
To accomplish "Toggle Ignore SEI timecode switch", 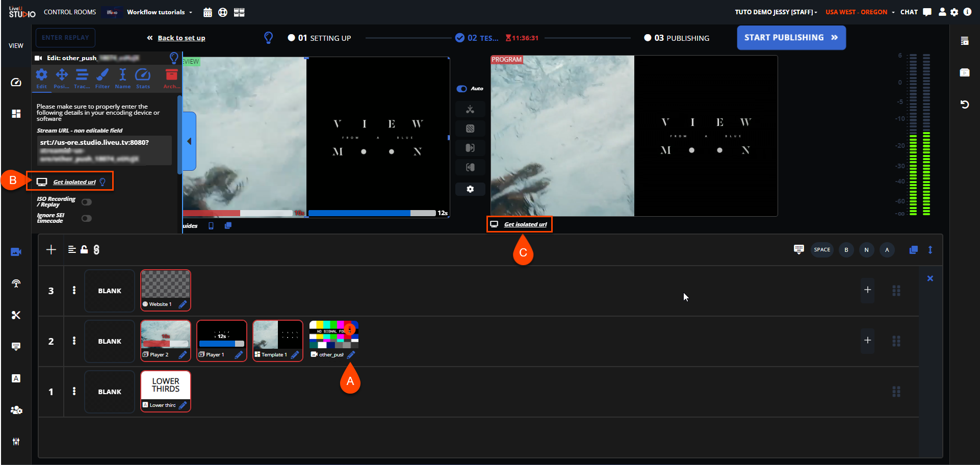I will coord(87,218).
